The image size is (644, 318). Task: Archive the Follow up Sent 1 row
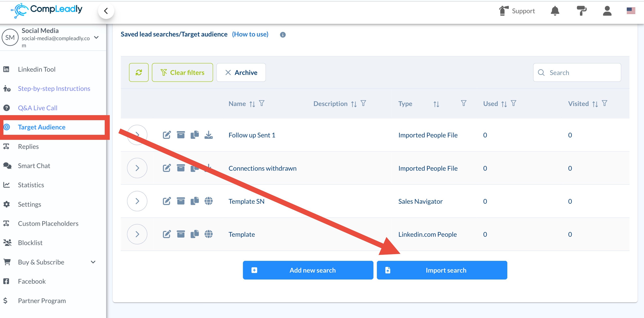coord(181,135)
